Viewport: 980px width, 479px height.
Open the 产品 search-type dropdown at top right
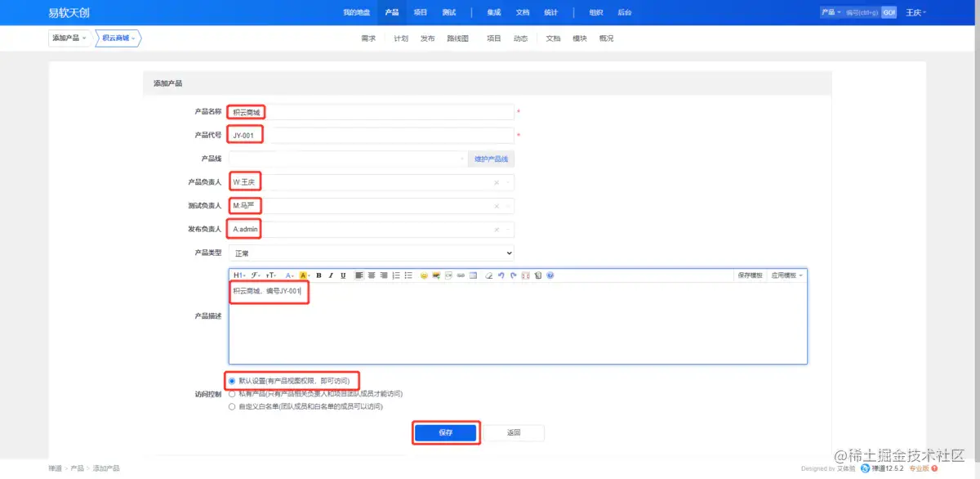click(831, 12)
